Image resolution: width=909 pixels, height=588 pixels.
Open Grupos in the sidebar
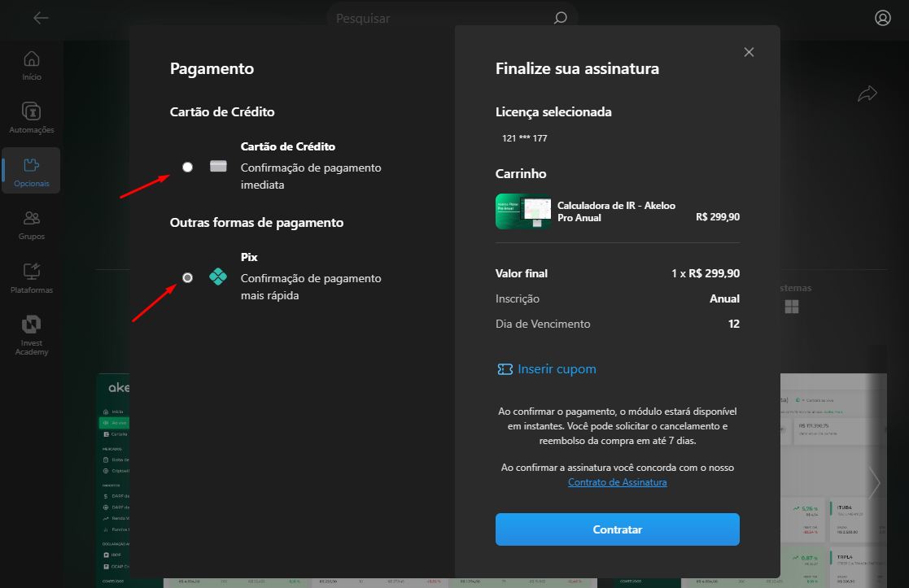click(32, 224)
